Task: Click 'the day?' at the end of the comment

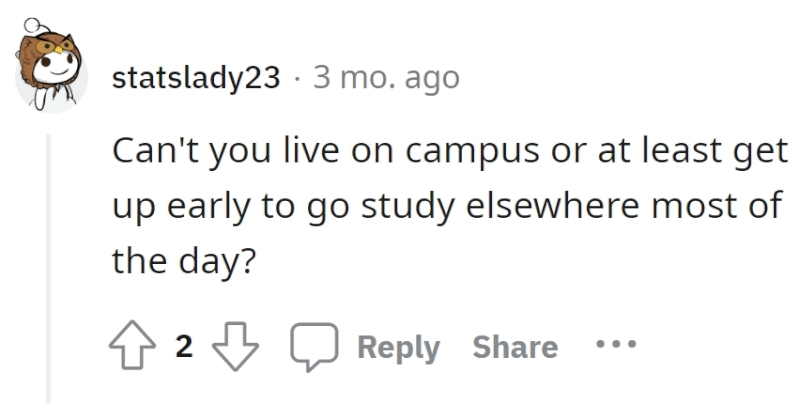Action: (x=183, y=262)
